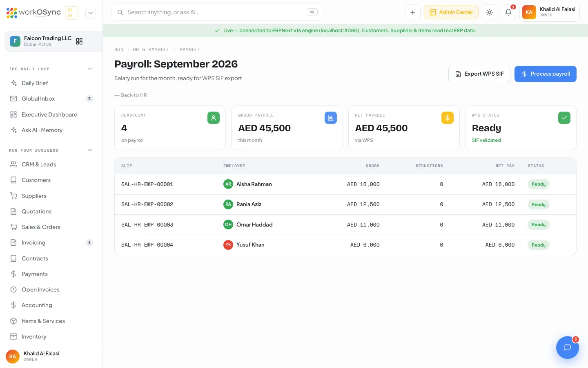This screenshot has width=588, height=368.
Task: Open slip SAL-HR-EMP-00002
Action: (x=147, y=204)
